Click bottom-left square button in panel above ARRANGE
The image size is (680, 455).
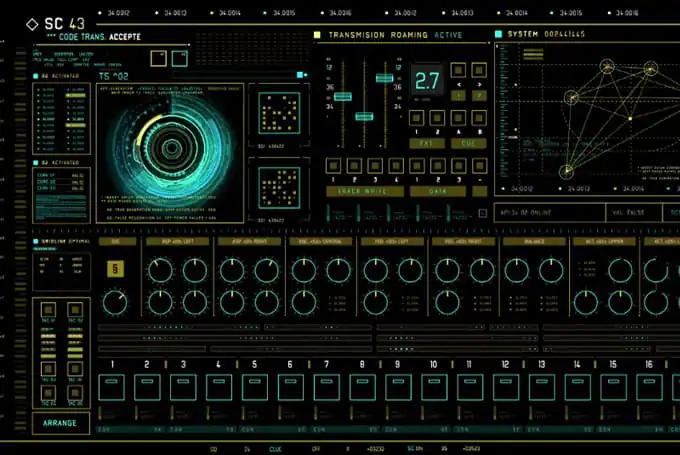click(48, 393)
